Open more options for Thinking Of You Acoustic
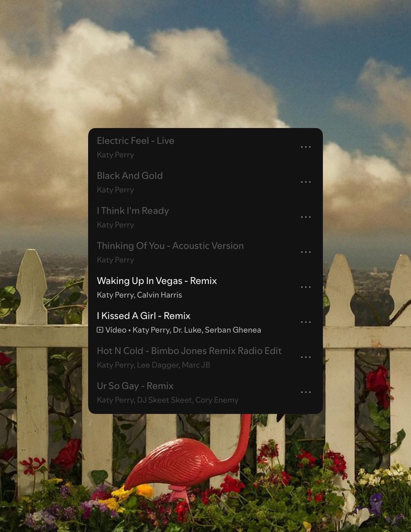The image size is (411, 532). pyautogui.click(x=305, y=252)
